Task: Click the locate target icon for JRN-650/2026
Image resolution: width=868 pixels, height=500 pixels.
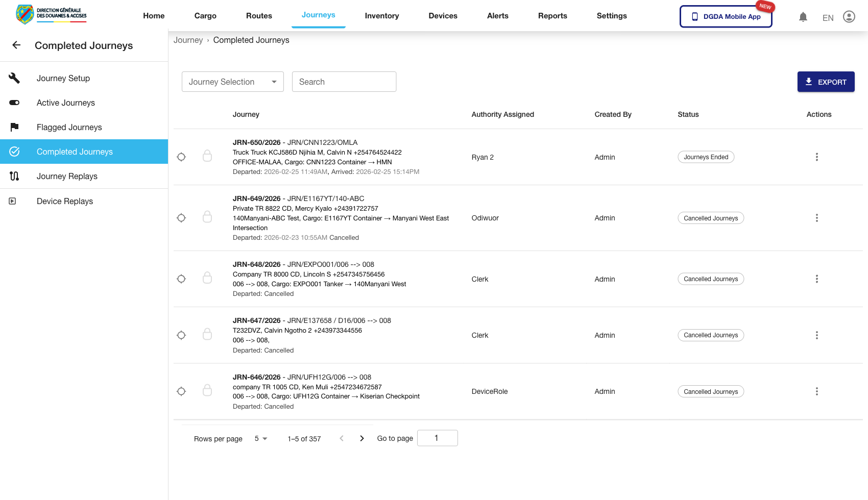Action: [x=181, y=157]
